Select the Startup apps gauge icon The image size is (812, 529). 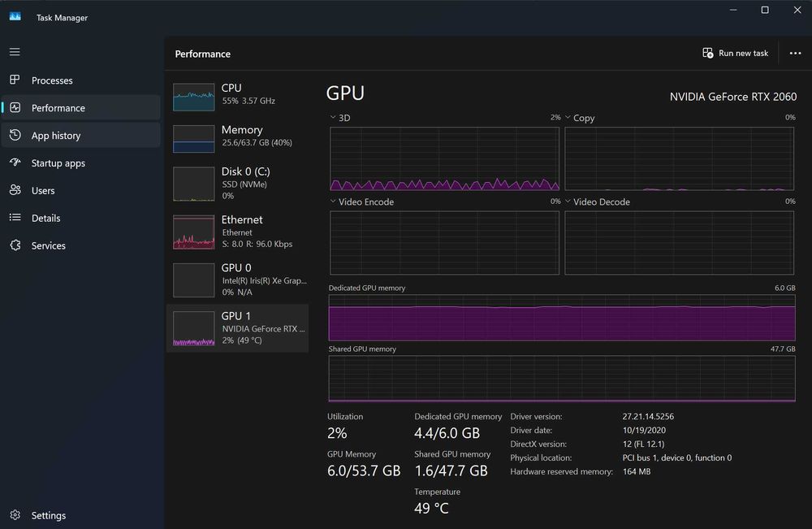click(15, 163)
